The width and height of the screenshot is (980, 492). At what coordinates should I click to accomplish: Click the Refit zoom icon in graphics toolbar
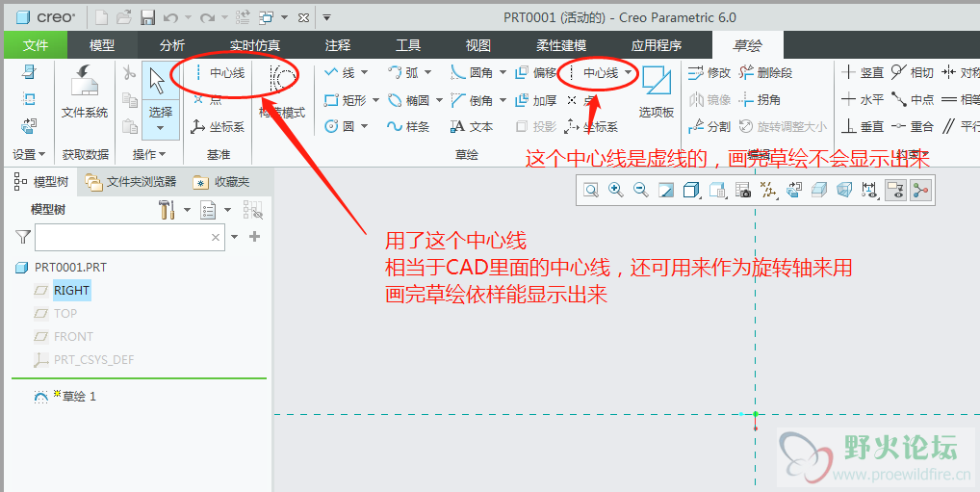click(x=591, y=190)
